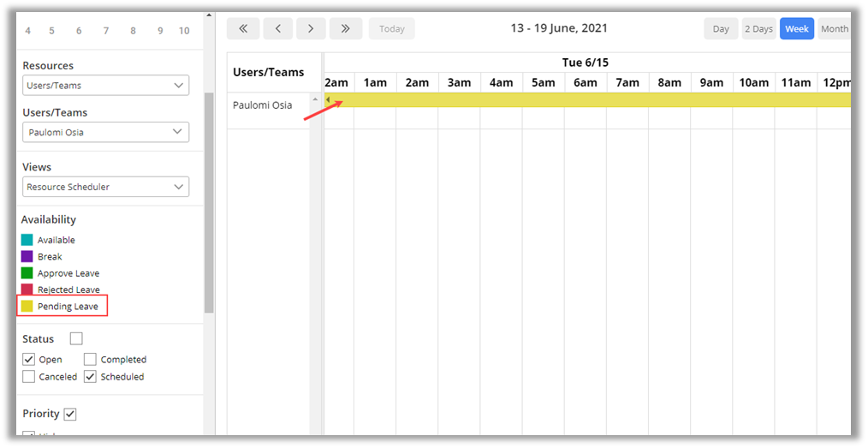Uncheck the Open status checkbox
The image size is (868, 448).
tap(29, 360)
